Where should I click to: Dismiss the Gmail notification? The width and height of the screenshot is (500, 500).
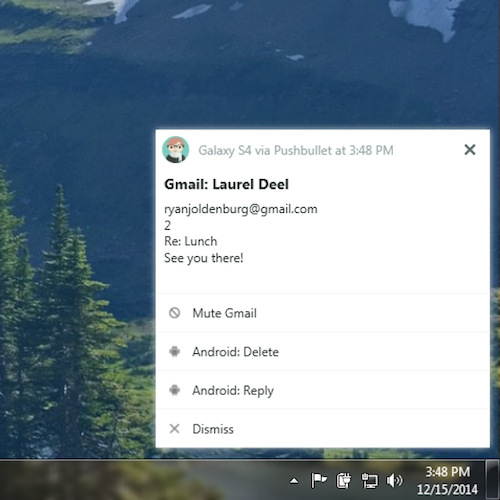[x=323, y=429]
